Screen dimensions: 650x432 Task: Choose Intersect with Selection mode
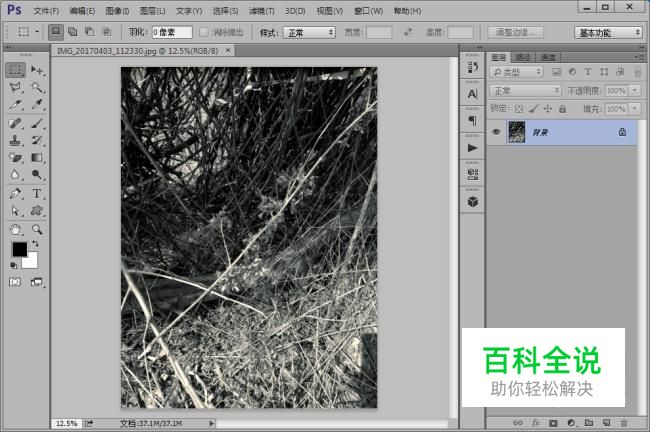pos(106,32)
